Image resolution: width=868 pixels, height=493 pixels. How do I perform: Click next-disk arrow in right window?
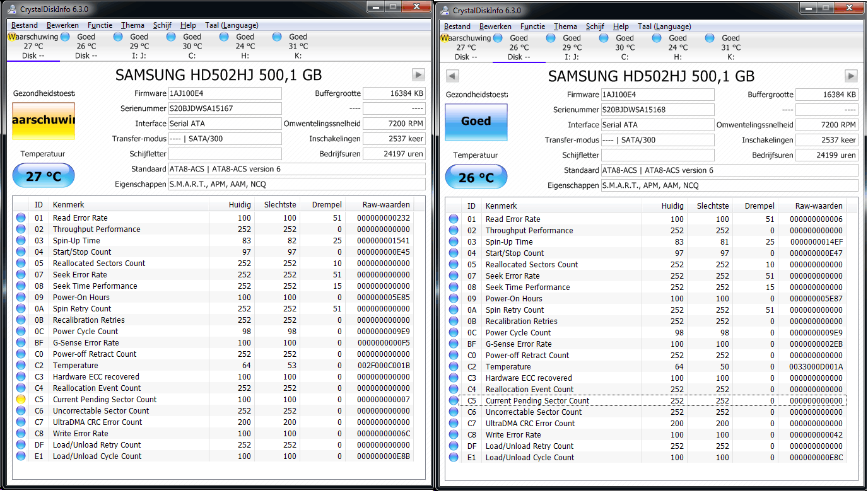point(851,76)
